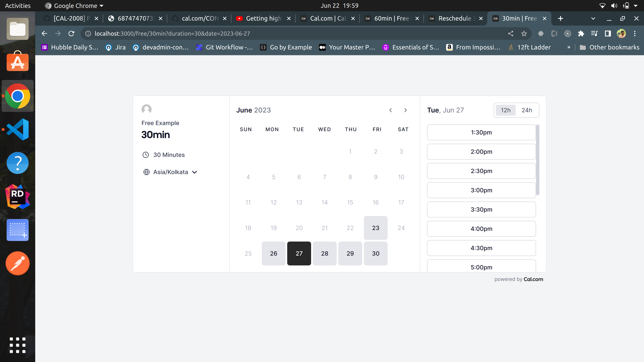Click the previous month chevron arrow

(391, 110)
